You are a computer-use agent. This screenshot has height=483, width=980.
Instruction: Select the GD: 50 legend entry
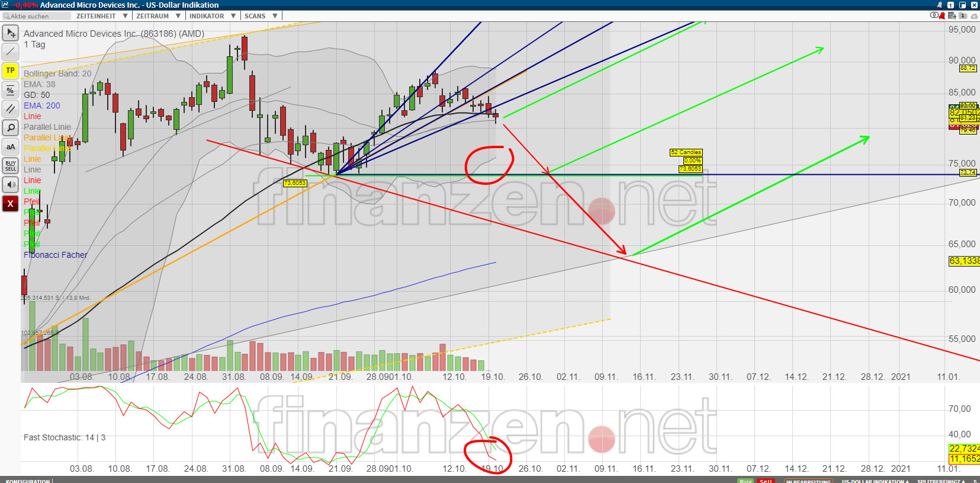tap(37, 95)
